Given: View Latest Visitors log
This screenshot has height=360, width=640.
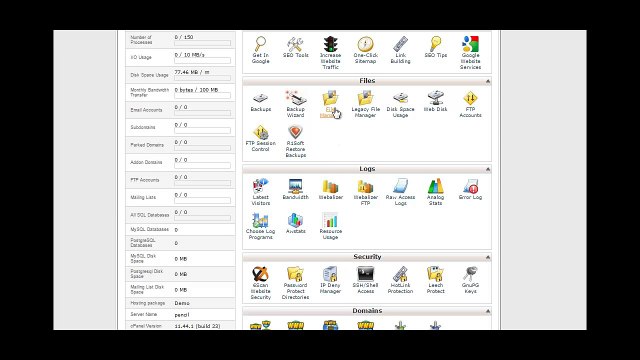Looking at the screenshot, I should (x=260, y=192).
